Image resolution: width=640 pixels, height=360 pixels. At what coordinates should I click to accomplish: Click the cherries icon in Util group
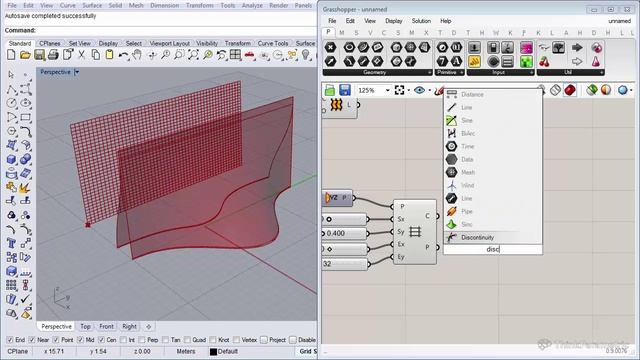point(544,62)
